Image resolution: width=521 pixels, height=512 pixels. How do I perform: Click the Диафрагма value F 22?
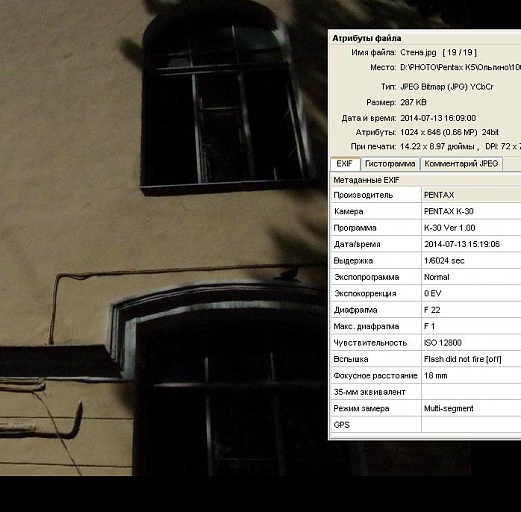click(432, 310)
